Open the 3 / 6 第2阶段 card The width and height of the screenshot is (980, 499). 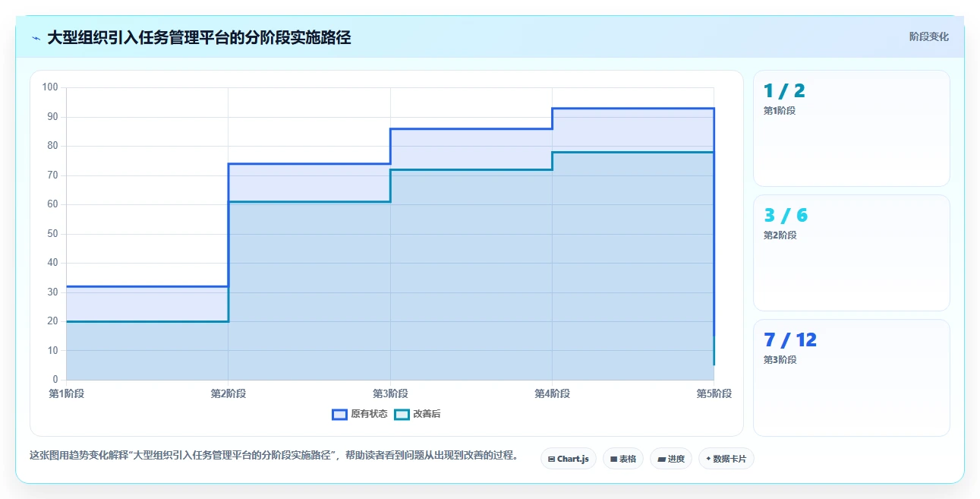[x=851, y=253]
